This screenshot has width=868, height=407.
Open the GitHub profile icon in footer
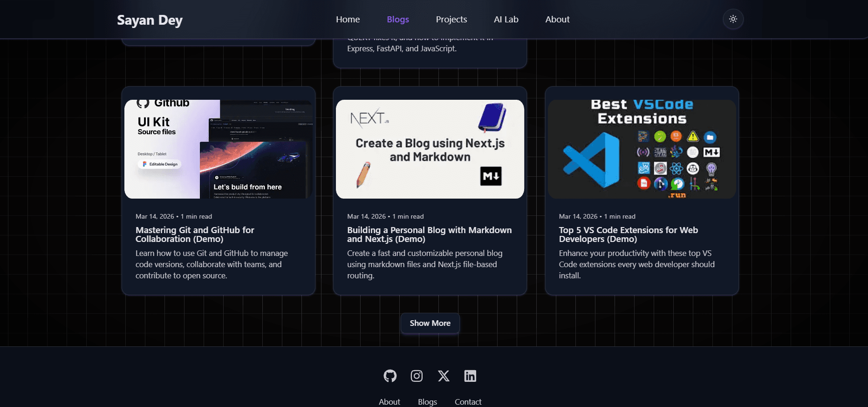390,376
